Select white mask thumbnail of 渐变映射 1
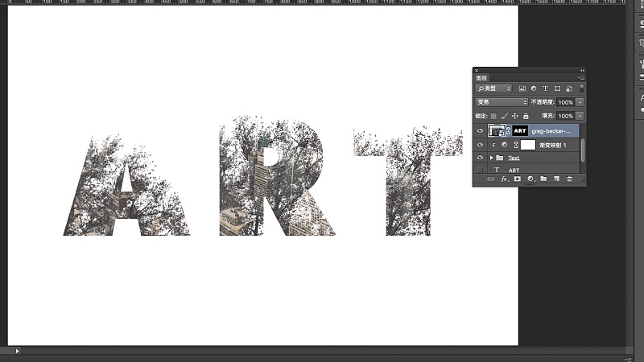This screenshot has height=362, width=644. tap(528, 145)
